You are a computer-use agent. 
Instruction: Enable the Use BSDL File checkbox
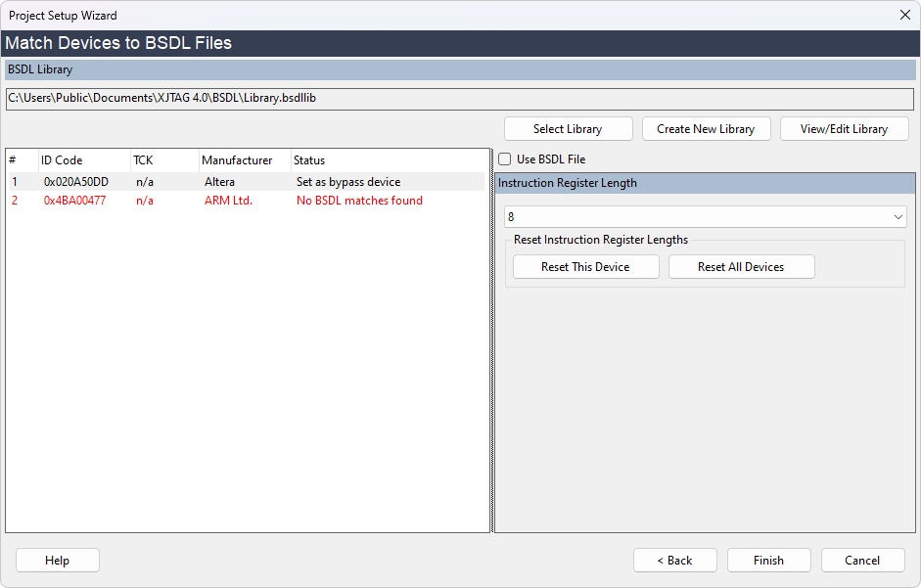click(505, 159)
